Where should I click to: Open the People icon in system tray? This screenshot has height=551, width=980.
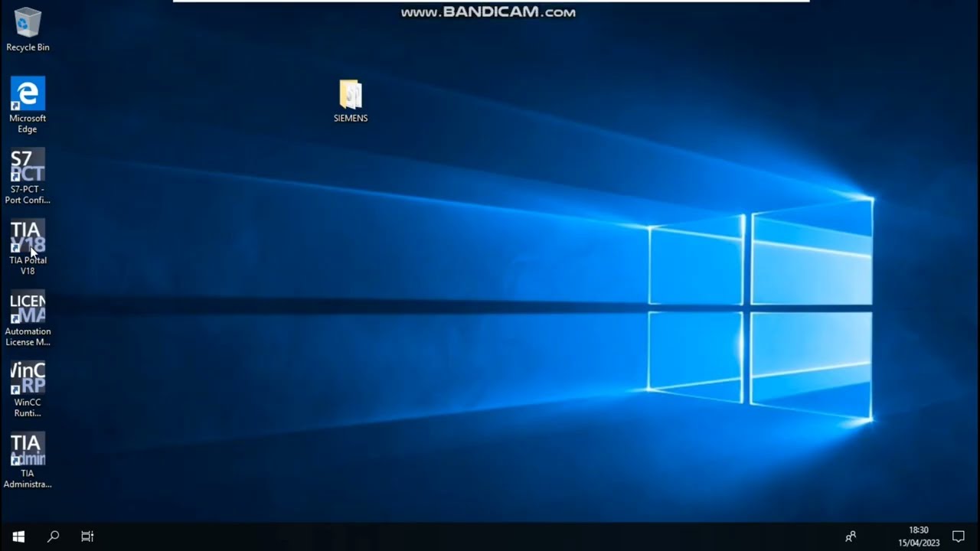click(x=851, y=536)
